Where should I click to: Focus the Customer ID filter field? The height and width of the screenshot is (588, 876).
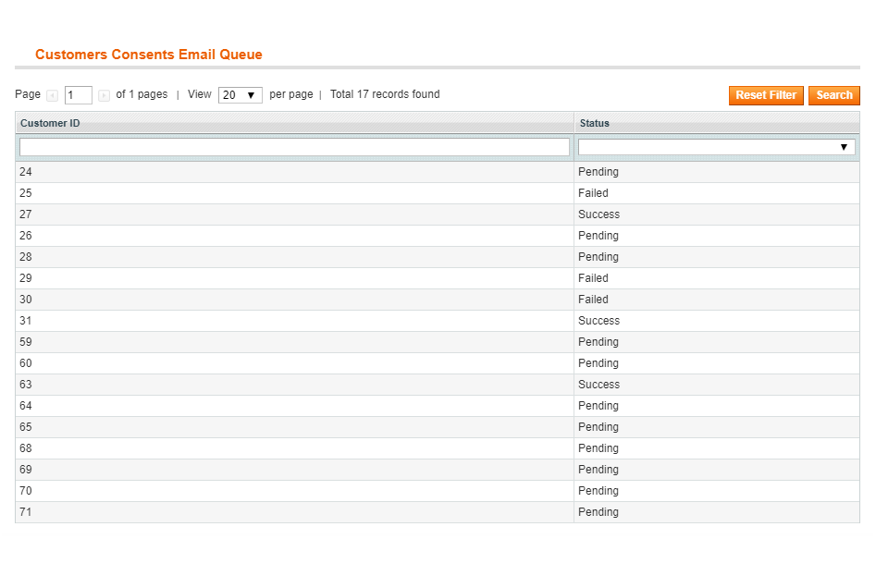tap(294, 147)
